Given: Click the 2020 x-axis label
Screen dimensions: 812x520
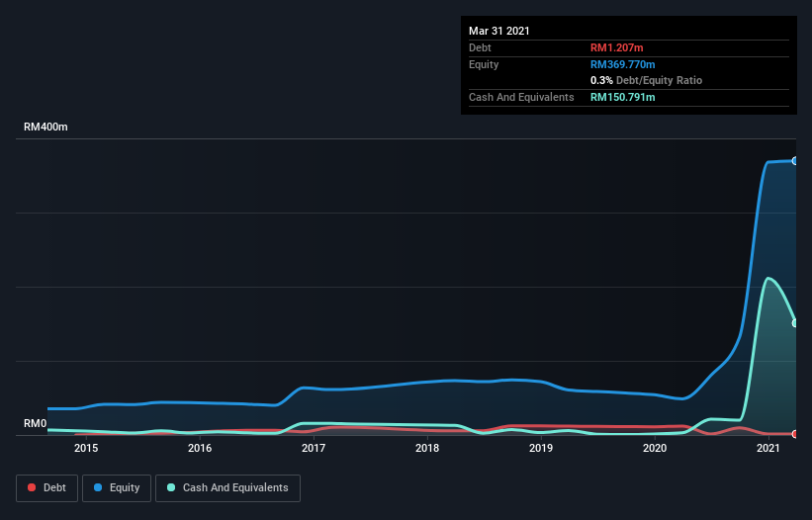Looking at the screenshot, I should click(655, 448).
